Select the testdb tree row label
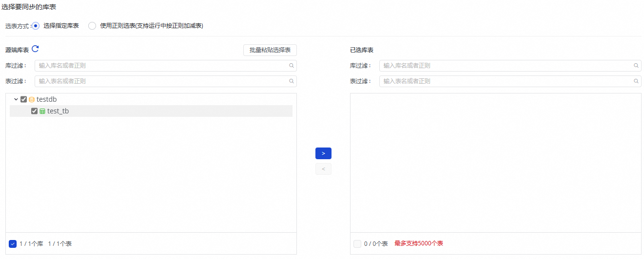This screenshot has width=644, height=259. [47, 99]
